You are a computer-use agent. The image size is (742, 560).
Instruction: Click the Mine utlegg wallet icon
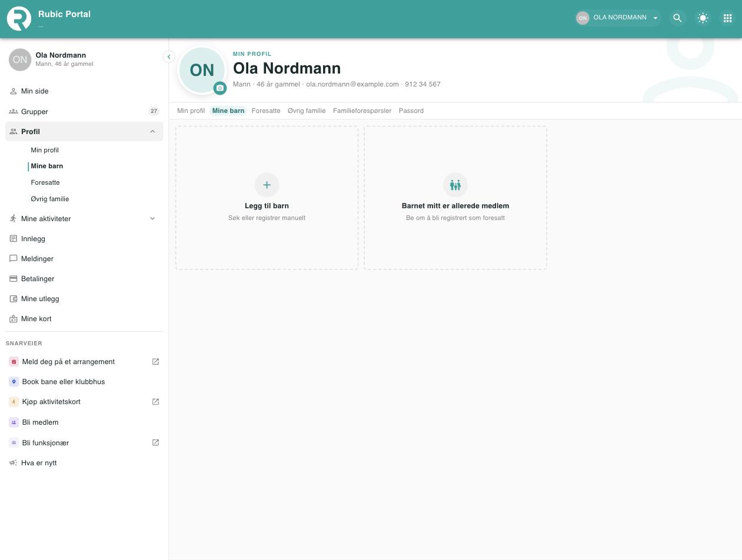point(14,299)
